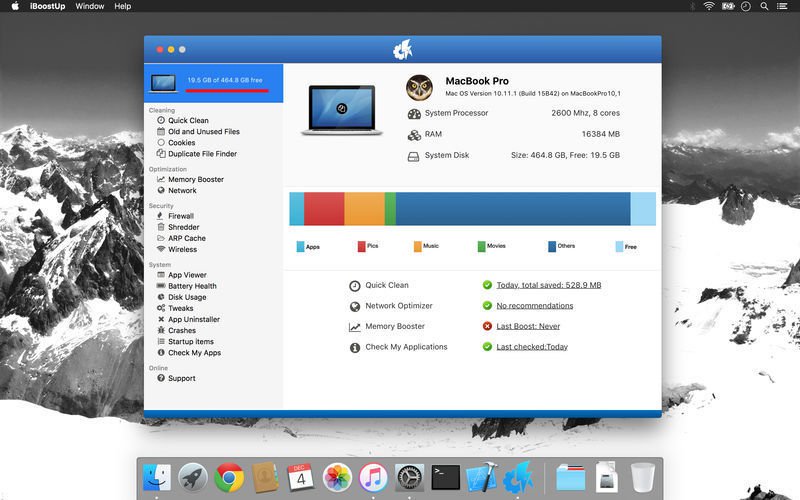Open Memory Booster from sidebar
Viewport: 800px width, 500px height.
195,179
